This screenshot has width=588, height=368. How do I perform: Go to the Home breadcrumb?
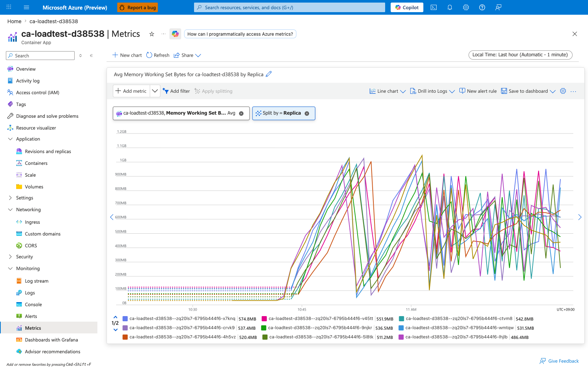pyautogui.click(x=14, y=21)
